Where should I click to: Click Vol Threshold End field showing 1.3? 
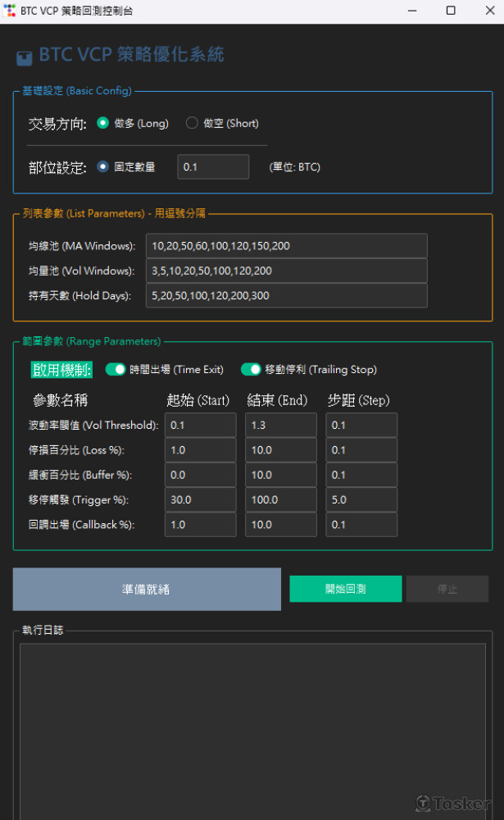281,425
